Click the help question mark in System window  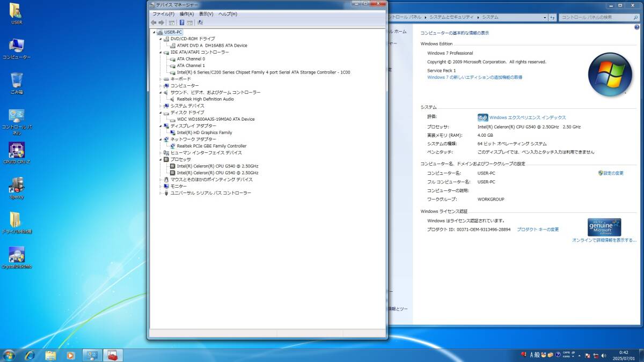point(636,27)
